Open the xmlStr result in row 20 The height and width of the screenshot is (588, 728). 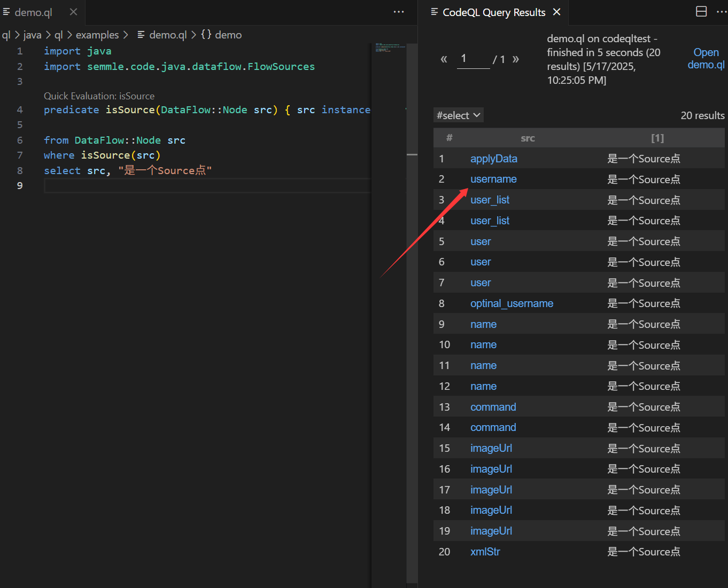485,551
